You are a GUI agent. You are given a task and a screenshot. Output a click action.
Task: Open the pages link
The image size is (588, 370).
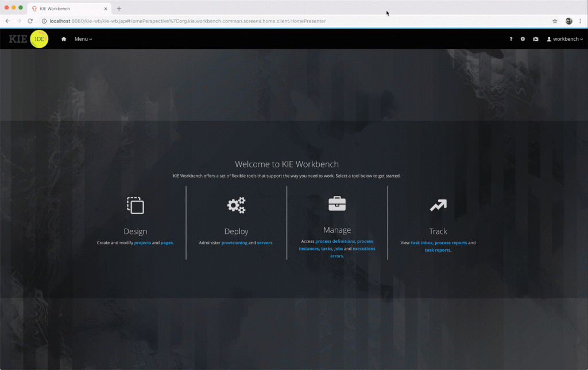(167, 243)
